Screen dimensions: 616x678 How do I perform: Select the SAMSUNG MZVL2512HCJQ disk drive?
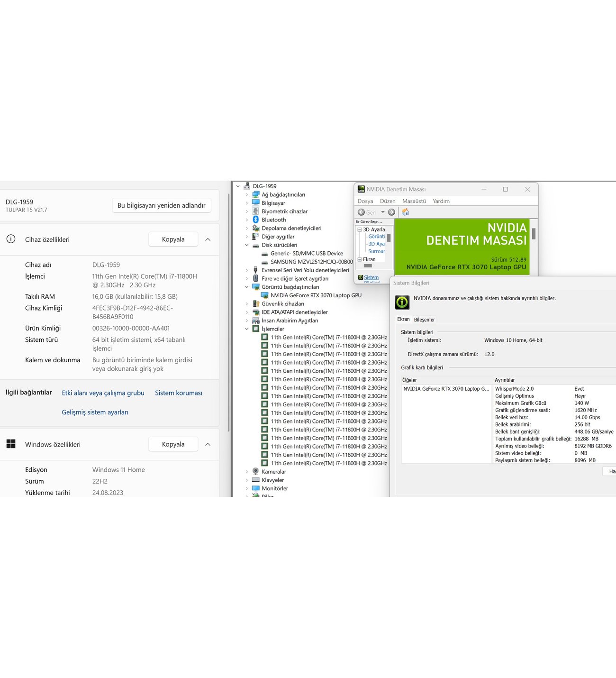311,262
